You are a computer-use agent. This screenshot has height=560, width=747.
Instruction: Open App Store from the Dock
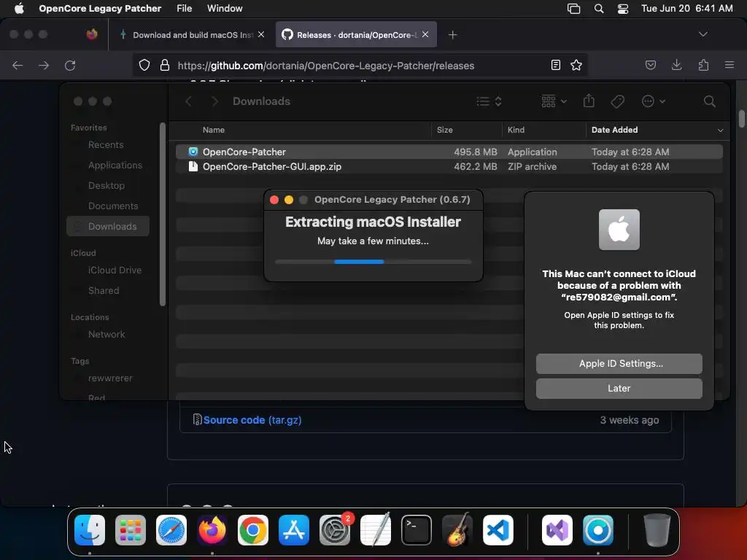293,529
